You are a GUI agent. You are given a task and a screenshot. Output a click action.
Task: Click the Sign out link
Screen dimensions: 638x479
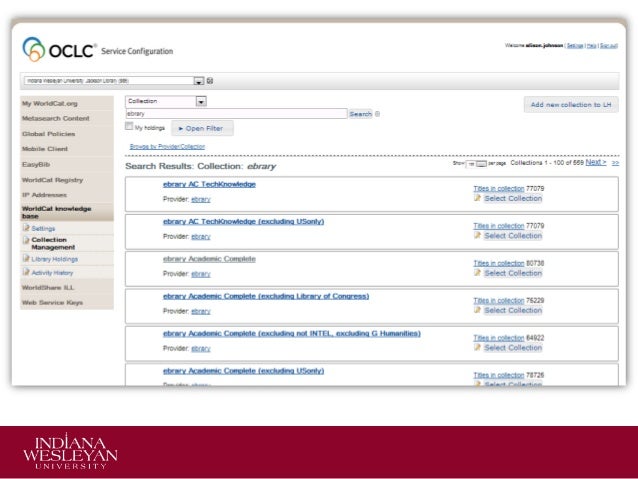point(609,46)
